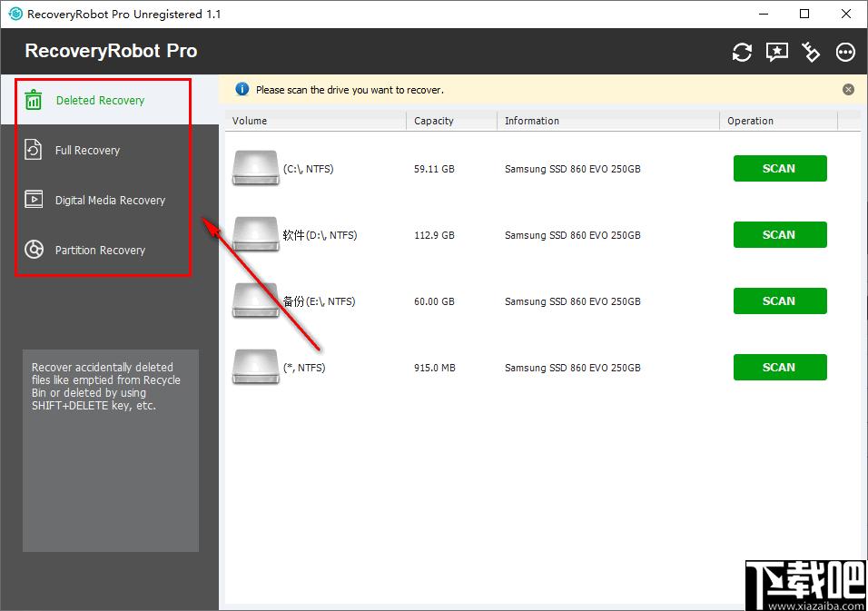Select the (*, NTFS) volume label

pyautogui.click(x=304, y=368)
